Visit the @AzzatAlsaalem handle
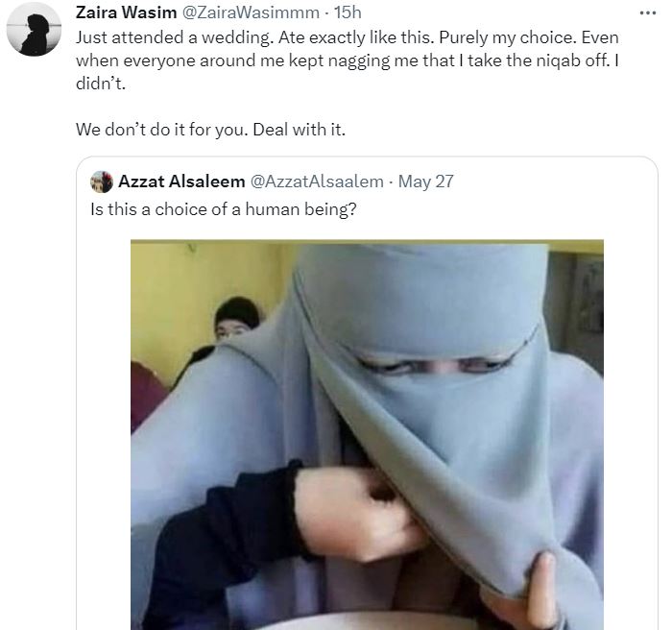Screen dimensions: 672x630 (x=317, y=182)
